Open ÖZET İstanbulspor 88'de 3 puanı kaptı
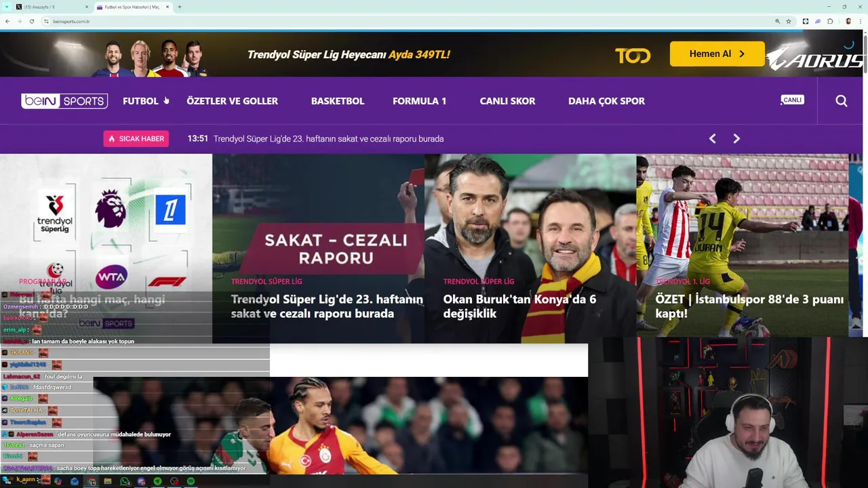This screenshot has height=488, width=868. pyautogui.click(x=749, y=306)
